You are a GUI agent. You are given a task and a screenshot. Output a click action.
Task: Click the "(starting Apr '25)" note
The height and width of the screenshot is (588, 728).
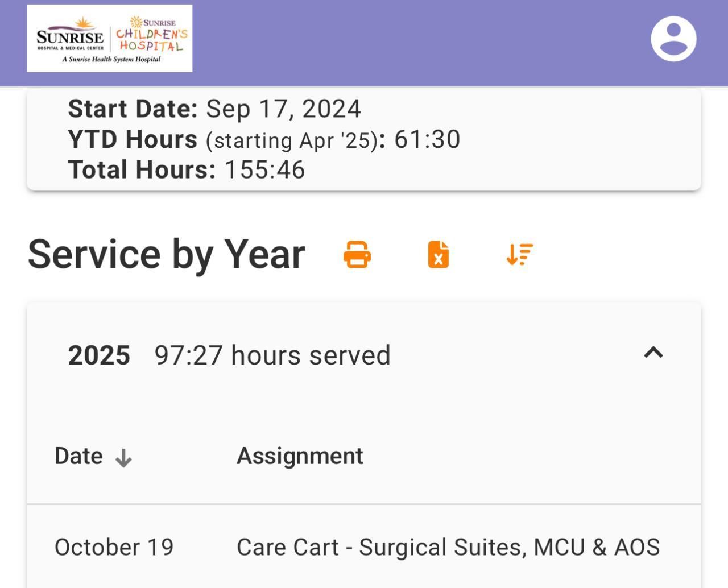[x=292, y=140]
